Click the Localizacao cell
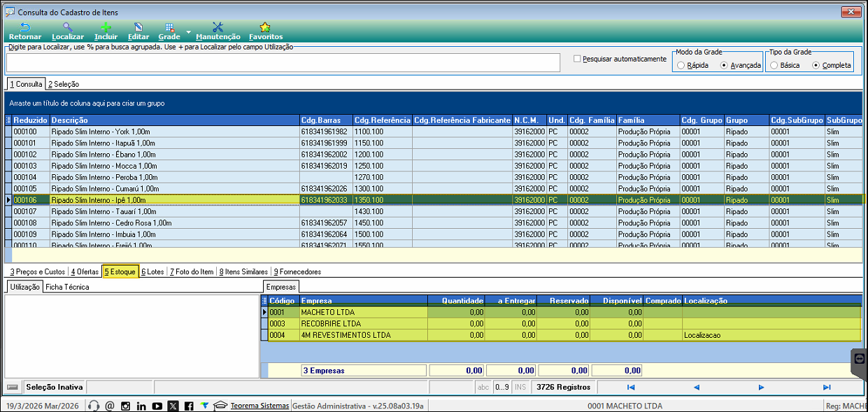 click(772, 335)
